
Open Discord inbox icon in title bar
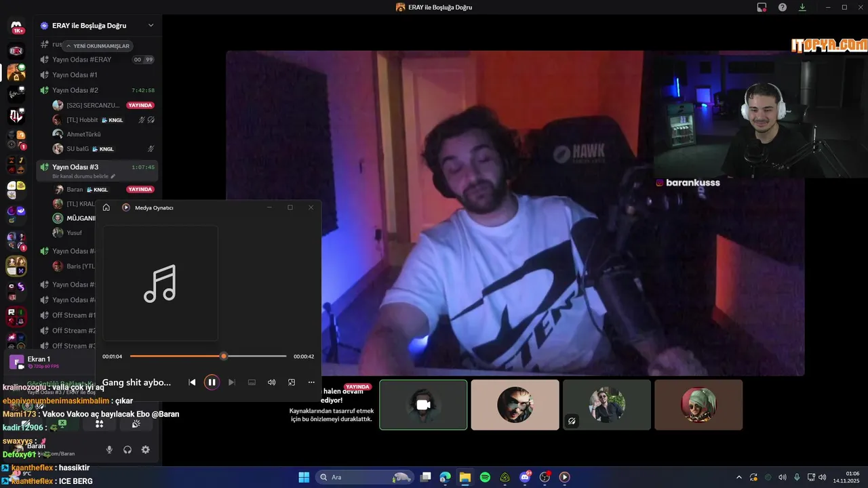762,7
